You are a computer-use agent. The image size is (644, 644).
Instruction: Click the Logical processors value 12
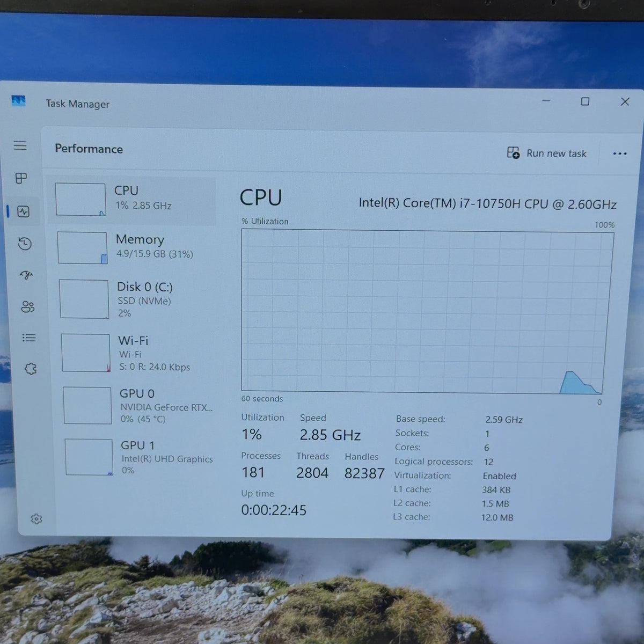pos(488,462)
